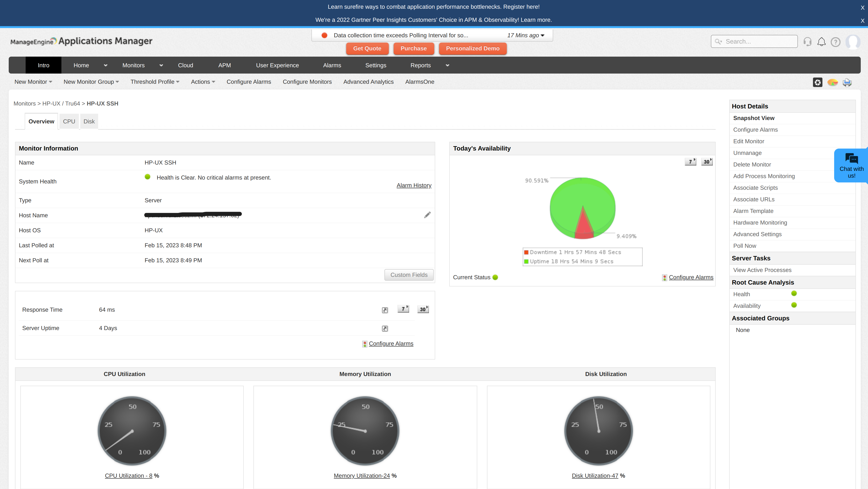Viewport: 868px width, 489px height.
Task: Open Chat with us widget
Action: 851,165
